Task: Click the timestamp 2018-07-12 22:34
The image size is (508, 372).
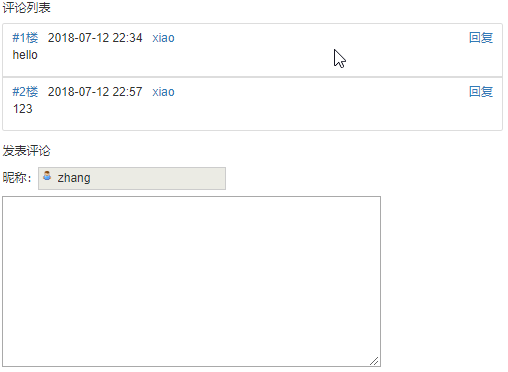Action: 95,38
